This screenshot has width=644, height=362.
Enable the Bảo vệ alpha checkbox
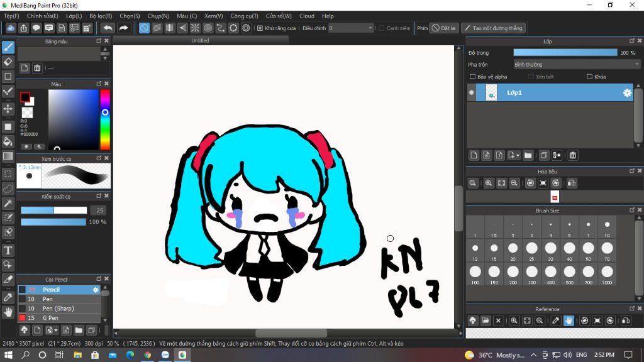472,77
